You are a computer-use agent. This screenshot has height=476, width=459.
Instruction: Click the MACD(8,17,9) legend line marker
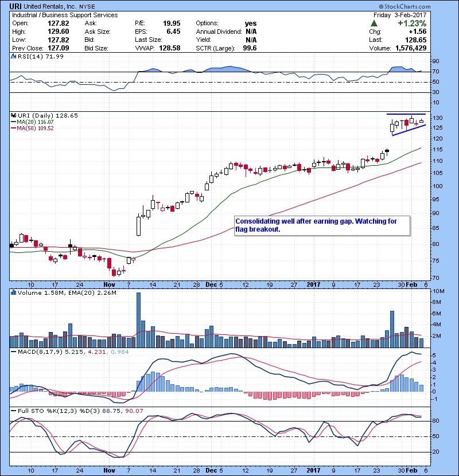point(13,352)
